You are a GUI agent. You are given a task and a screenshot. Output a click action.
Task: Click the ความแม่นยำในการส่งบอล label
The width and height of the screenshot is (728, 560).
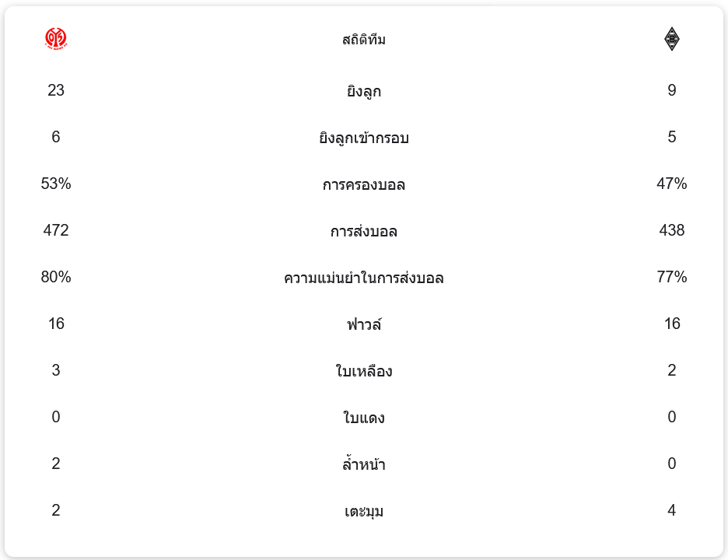[x=364, y=278]
